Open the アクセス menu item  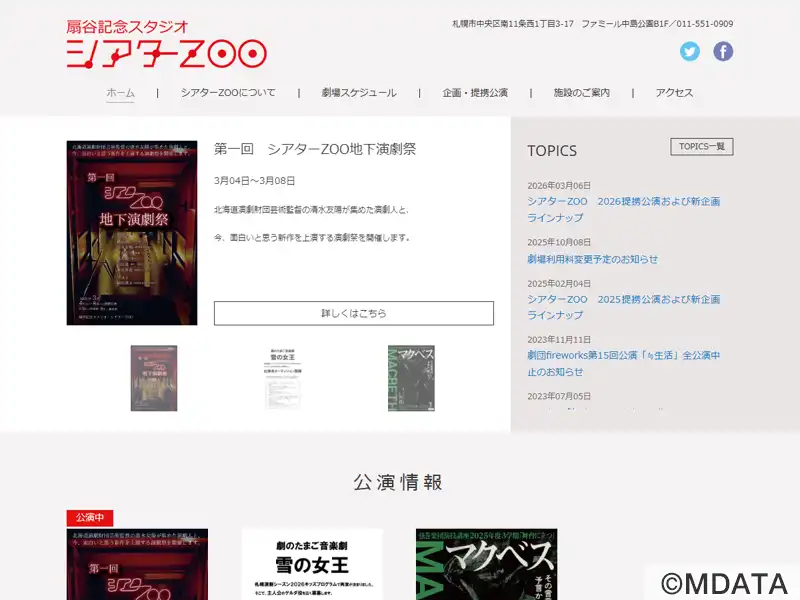pos(674,93)
